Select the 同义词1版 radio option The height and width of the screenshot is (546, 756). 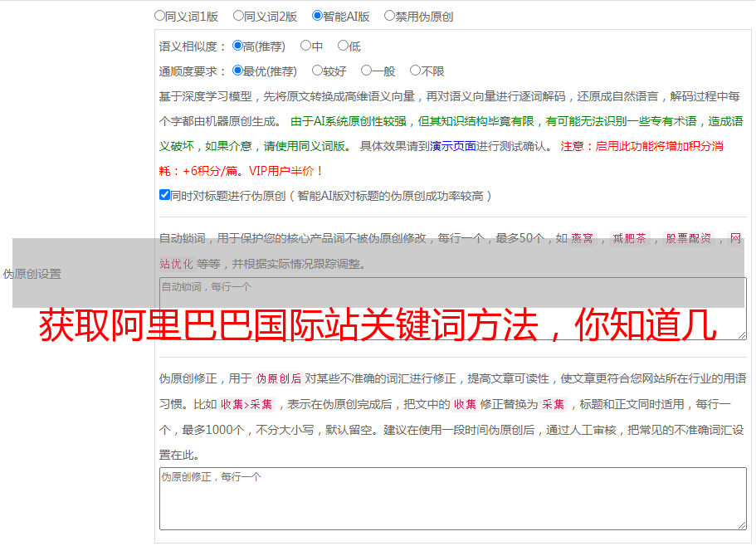coord(159,16)
